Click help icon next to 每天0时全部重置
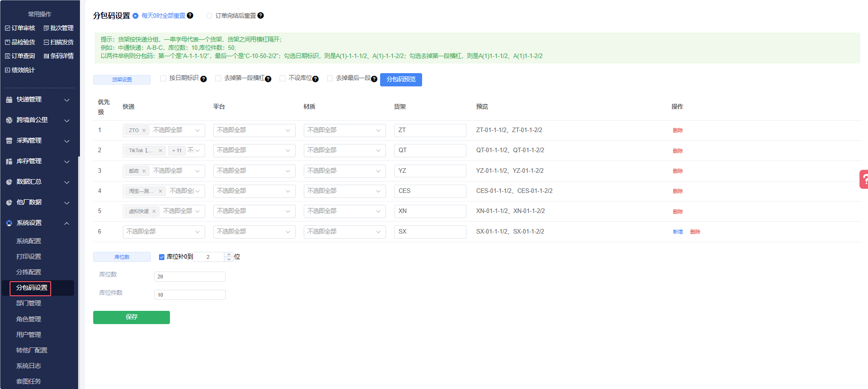This screenshot has width=868, height=389. [190, 16]
